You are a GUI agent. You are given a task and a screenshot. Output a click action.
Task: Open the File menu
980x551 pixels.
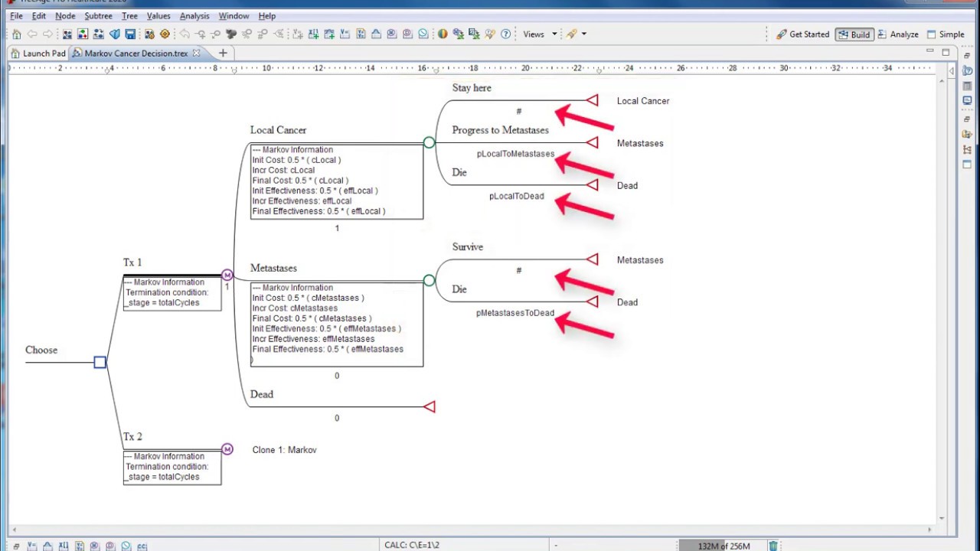click(x=16, y=15)
